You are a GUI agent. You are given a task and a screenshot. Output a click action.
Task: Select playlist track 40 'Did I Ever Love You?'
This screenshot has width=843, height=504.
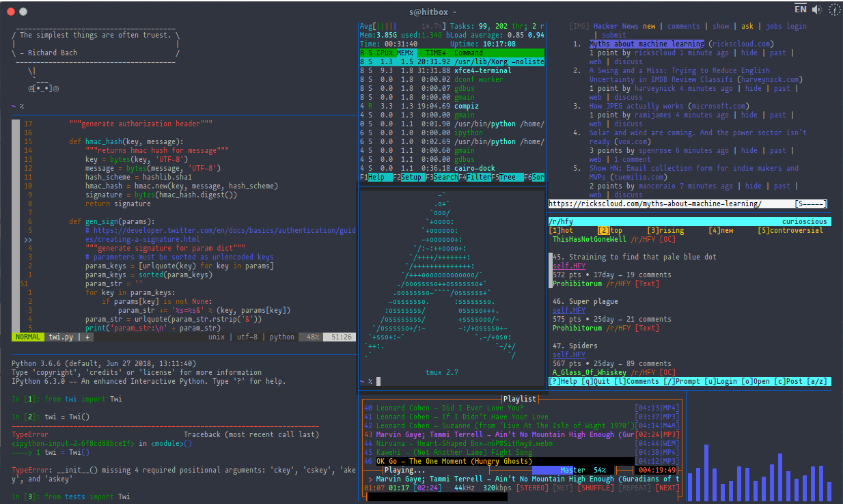pos(523,408)
